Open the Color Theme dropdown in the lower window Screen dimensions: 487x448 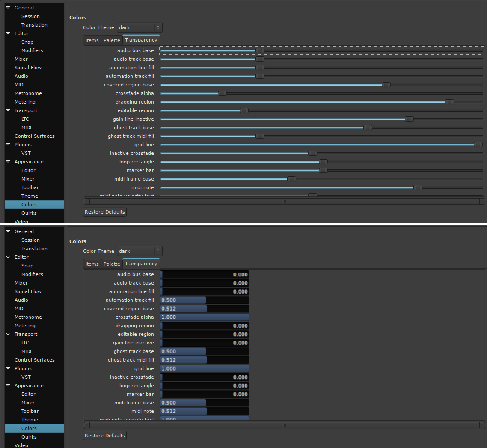coord(140,251)
